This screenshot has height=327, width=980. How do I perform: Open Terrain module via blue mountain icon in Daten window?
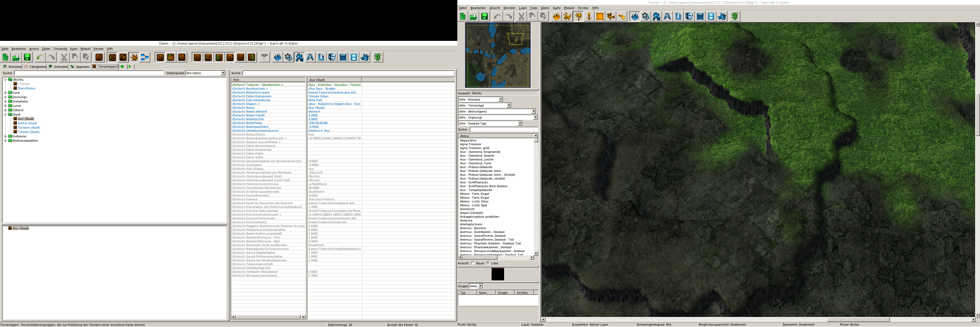(x=278, y=57)
